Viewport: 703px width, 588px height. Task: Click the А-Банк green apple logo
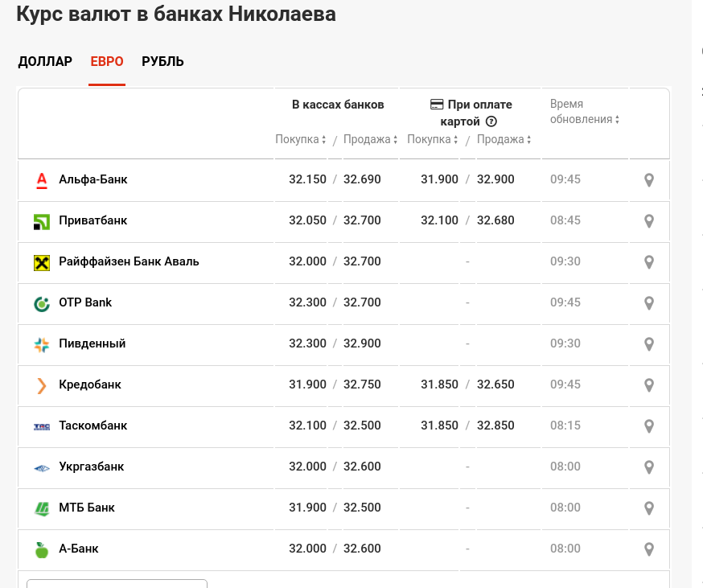[42, 549]
